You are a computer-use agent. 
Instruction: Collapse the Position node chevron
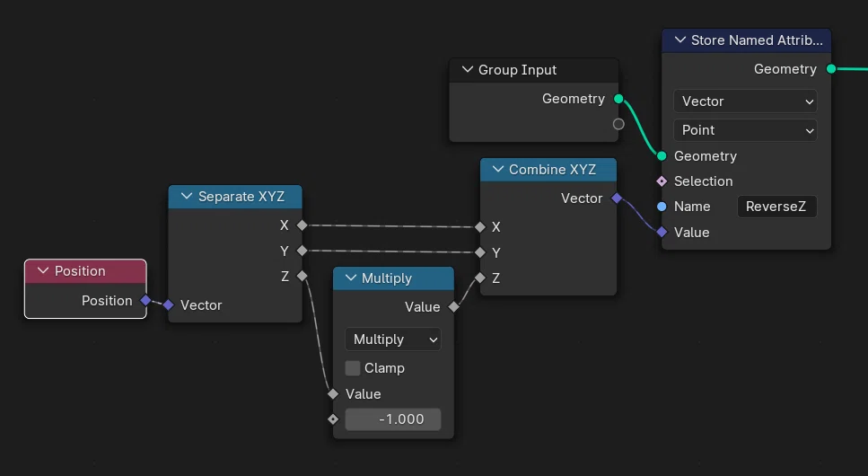pyautogui.click(x=42, y=271)
